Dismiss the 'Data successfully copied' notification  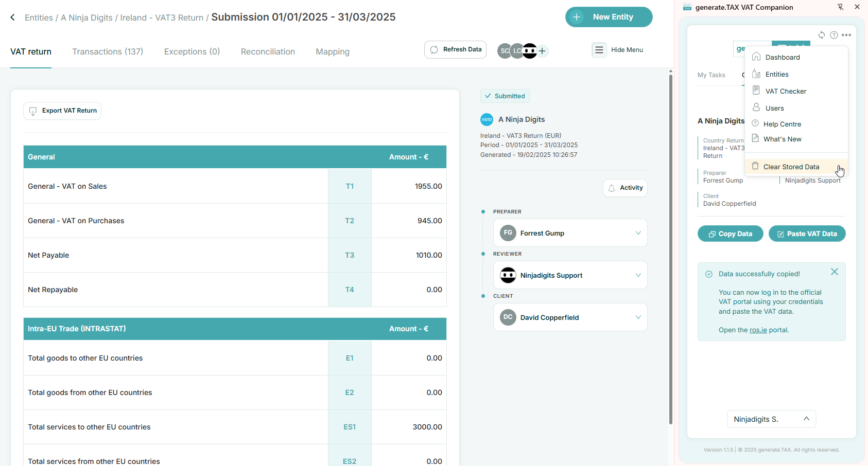pyautogui.click(x=835, y=272)
